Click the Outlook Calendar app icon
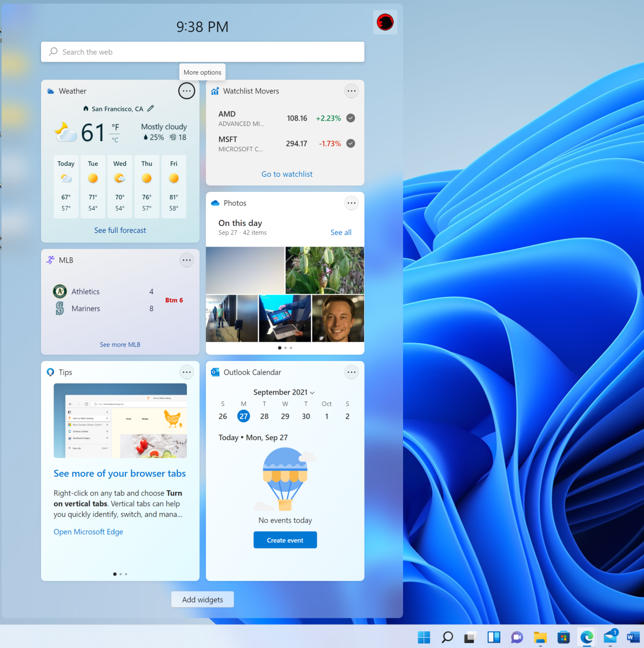This screenshot has width=644, height=648. pos(215,372)
